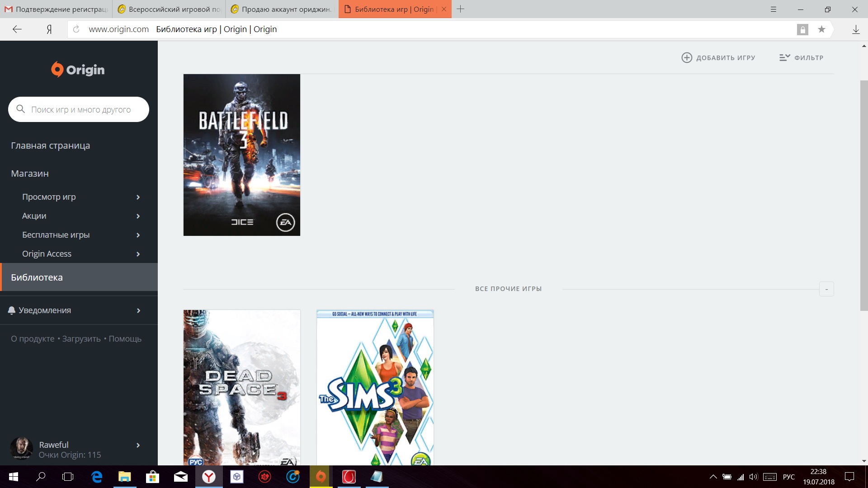Select Библиотека in sidebar
Image resolution: width=868 pixels, height=488 pixels.
pyautogui.click(x=79, y=277)
